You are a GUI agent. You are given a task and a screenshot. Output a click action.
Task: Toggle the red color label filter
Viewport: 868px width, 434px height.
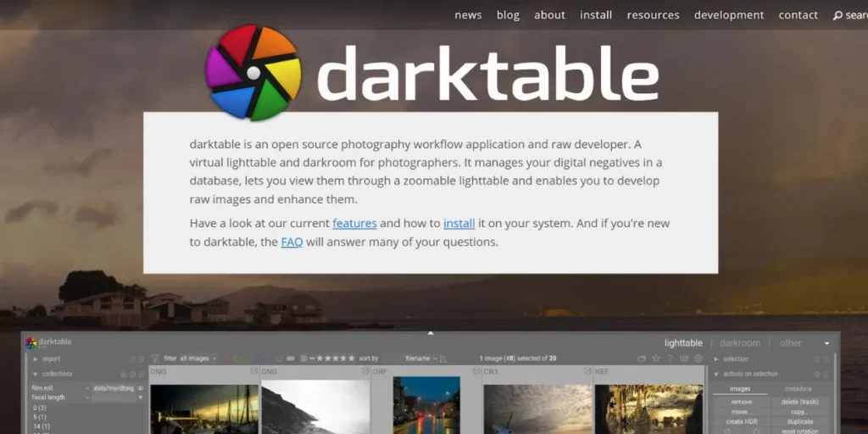225,359
